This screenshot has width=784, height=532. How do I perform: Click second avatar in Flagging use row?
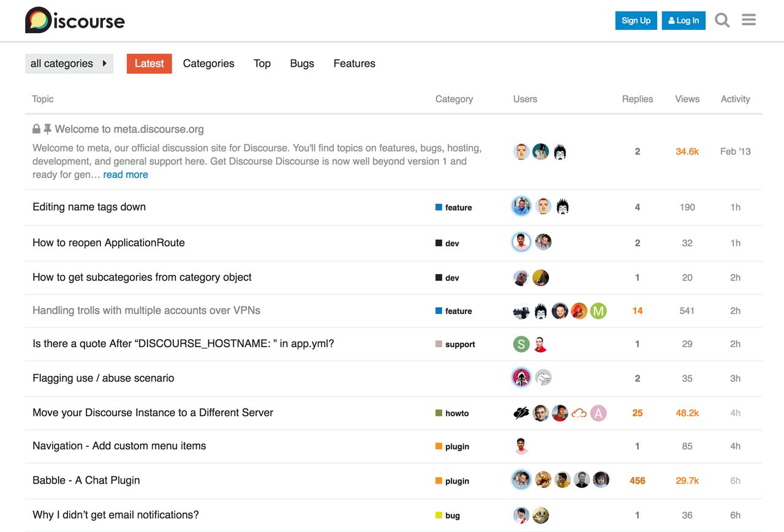[x=543, y=378]
